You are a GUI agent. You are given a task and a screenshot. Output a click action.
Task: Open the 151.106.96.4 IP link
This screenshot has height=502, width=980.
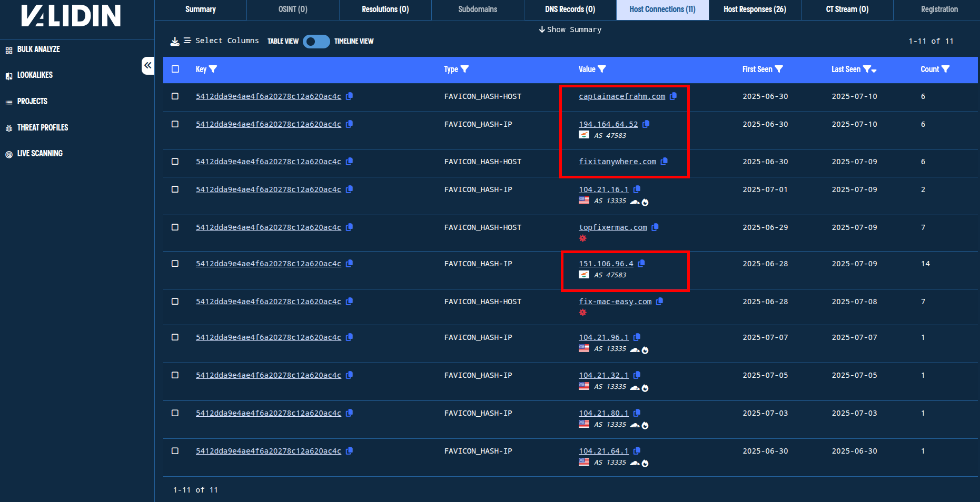[x=606, y=264]
